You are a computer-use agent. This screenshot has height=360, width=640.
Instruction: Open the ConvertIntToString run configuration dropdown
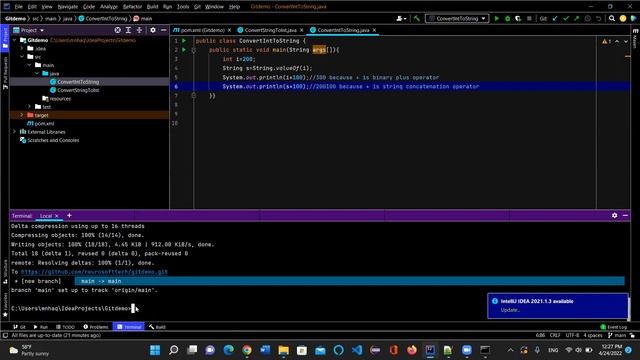(x=457, y=18)
